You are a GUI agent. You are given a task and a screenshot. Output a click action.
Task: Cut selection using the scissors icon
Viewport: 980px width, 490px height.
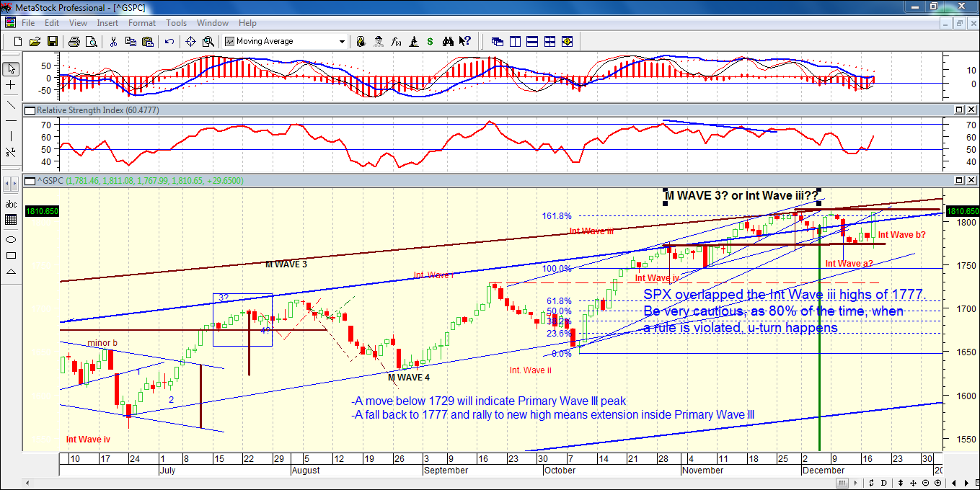[x=113, y=42]
